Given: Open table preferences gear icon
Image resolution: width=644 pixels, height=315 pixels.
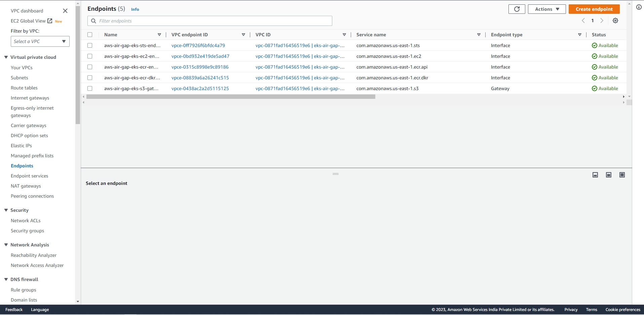Looking at the screenshot, I should pyautogui.click(x=615, y=21).
